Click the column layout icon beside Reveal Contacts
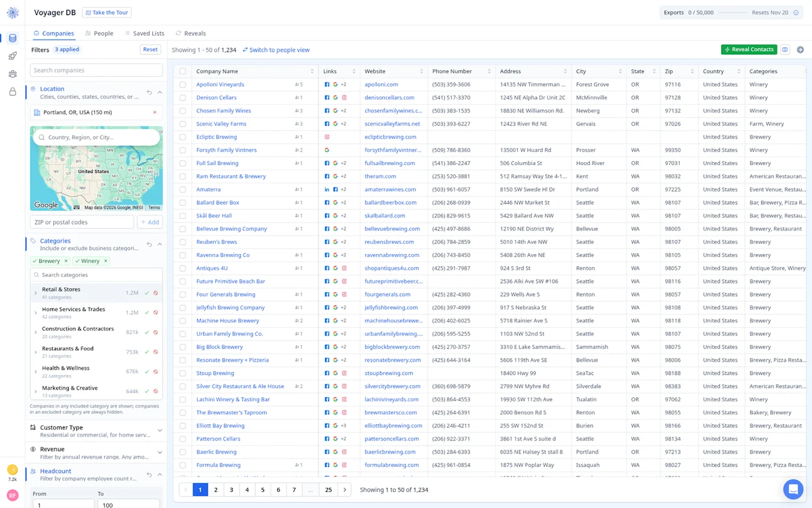This screenshot has height=508, width=812. pos(785,50)
